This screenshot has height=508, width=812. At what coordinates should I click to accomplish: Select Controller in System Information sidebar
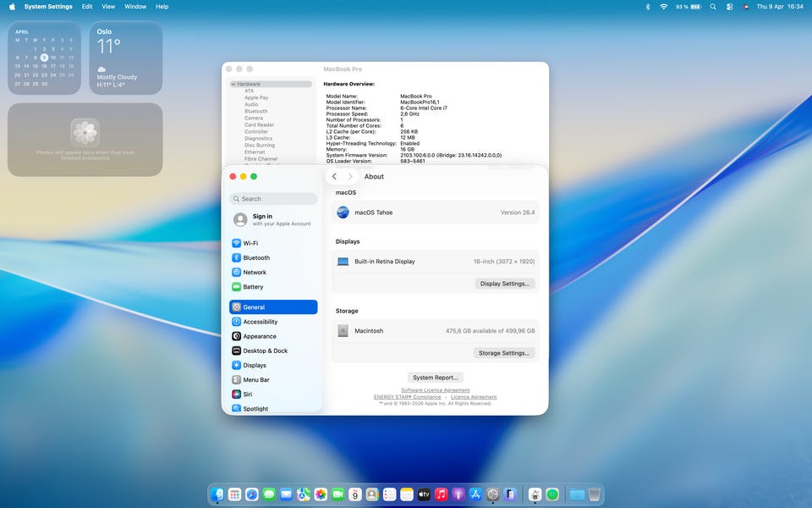coord(255,132)
